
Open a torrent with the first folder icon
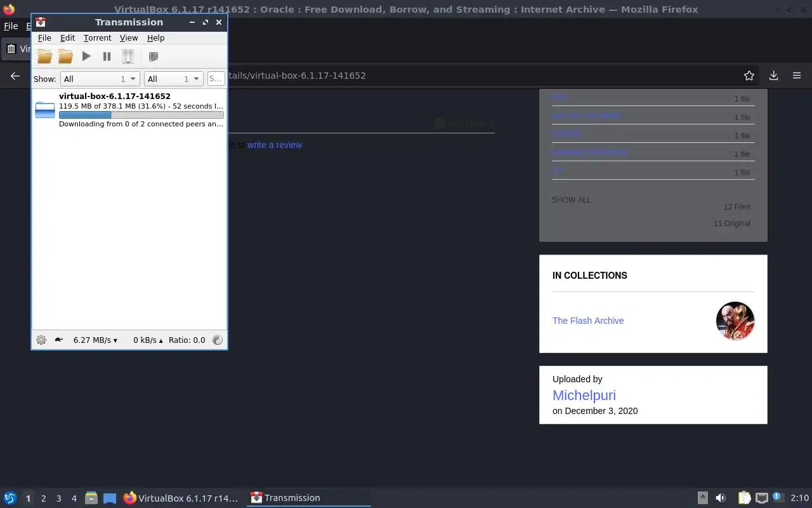[44, 57]
